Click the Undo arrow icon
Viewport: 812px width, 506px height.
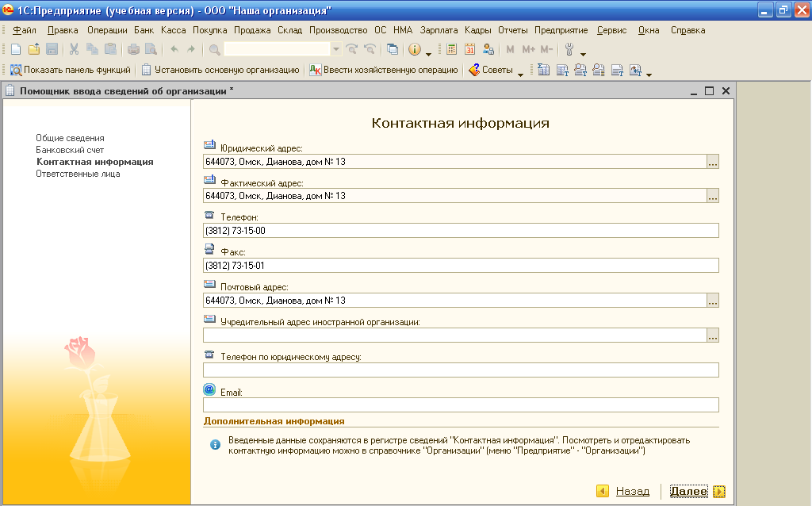[174, 49]
